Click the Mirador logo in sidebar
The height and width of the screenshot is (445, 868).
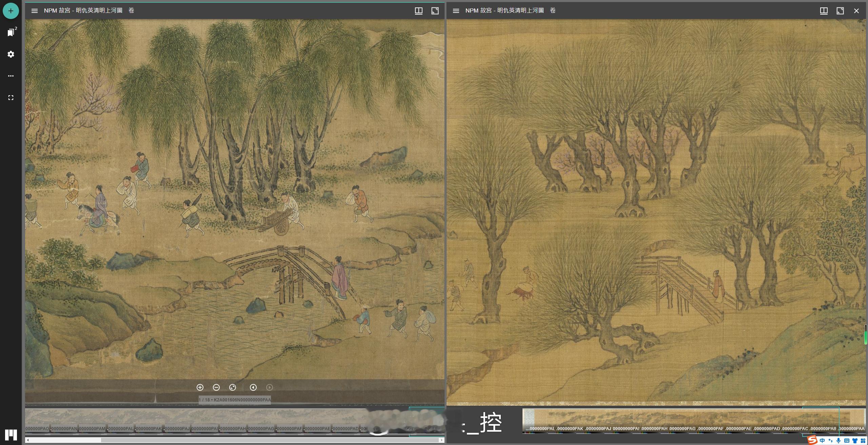click(11, 434)
